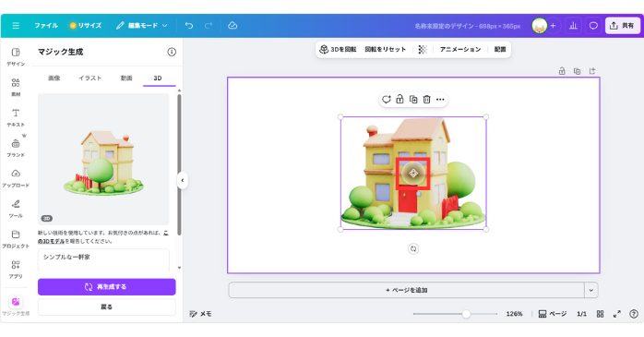Screen dimensions: 644x337
Task: Open the ブランド sidebar panel
Action: pos(16,148)
